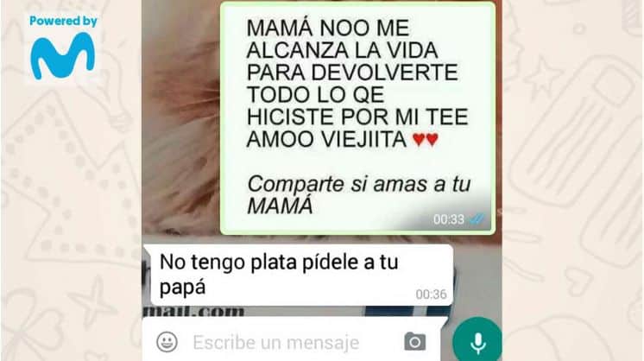Click the "mail.com" text in background
This screenshot has height=361, width=644.
[x=193, y=311]
